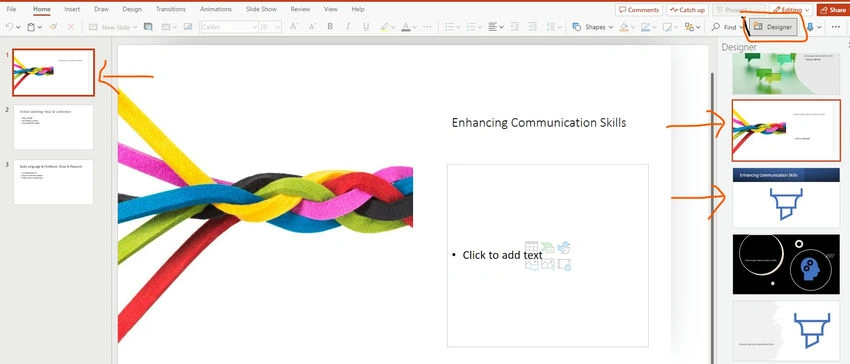
Task: Open the Animations tab
Action: pyautogui.click(x=216, y=9)
